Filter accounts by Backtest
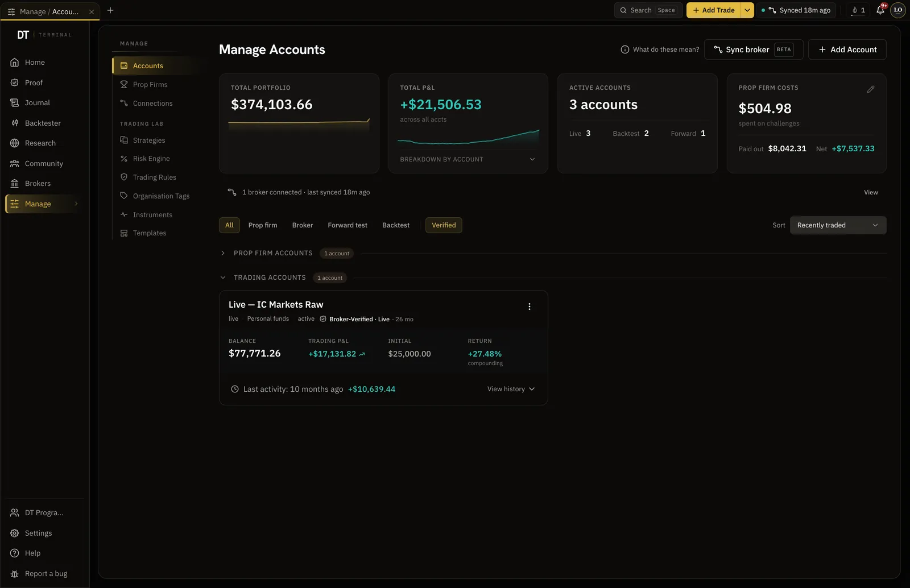910x588 pixels. (x=396, y=225)
